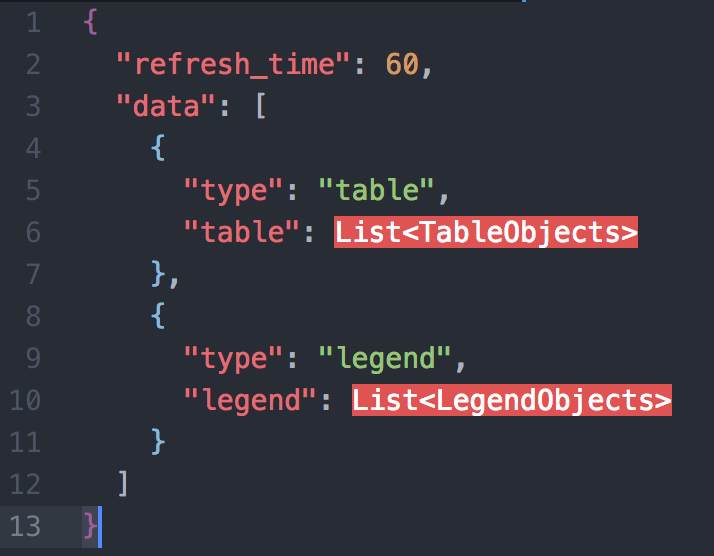
Task: Click the highlighted List<LegendObjects> error text
Action: tap(512, 400)
